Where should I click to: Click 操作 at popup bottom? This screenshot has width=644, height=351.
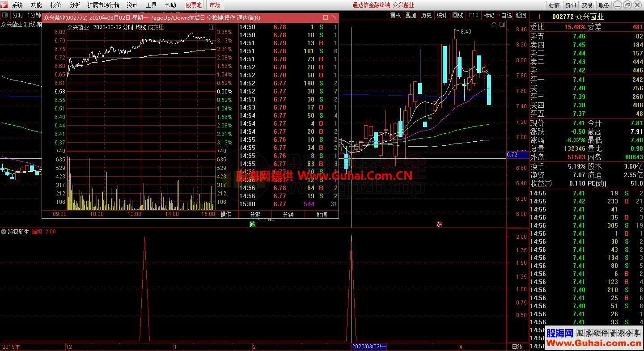226,215
